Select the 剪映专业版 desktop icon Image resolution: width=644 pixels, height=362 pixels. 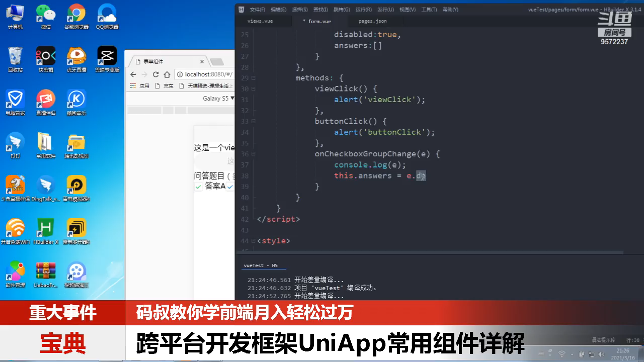pos(107,59)
